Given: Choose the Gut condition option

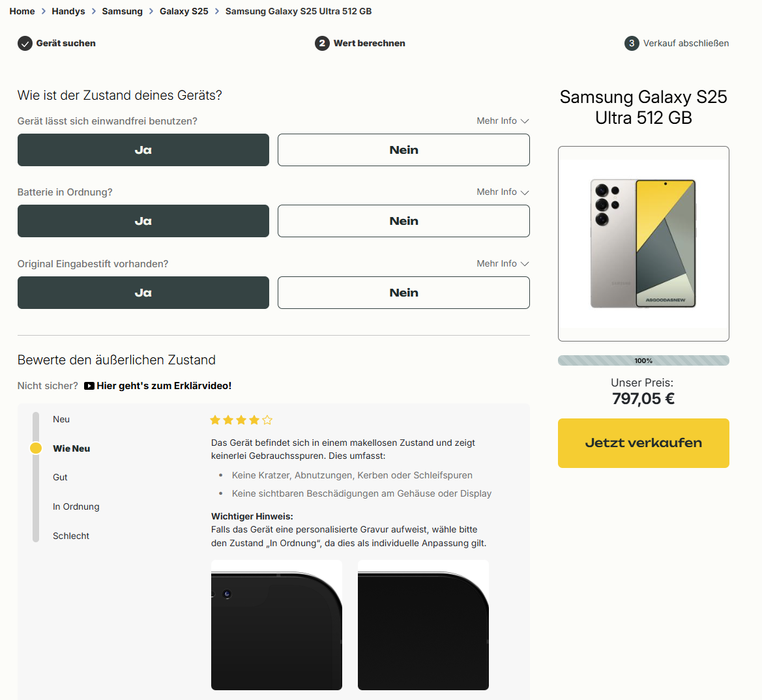Looking at the screenshot, I should click(60, 478).
